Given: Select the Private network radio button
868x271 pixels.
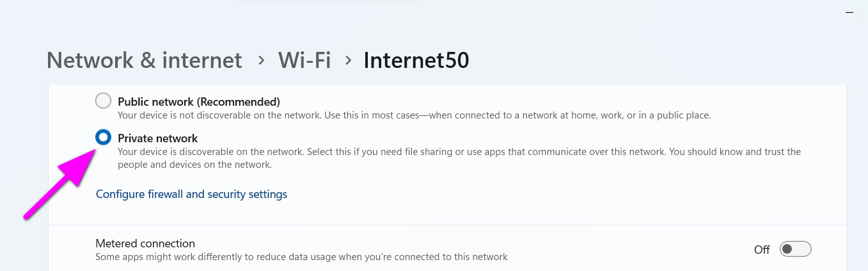Looking at the screenshot, I should pyautogui.click(x=103, y=138).
